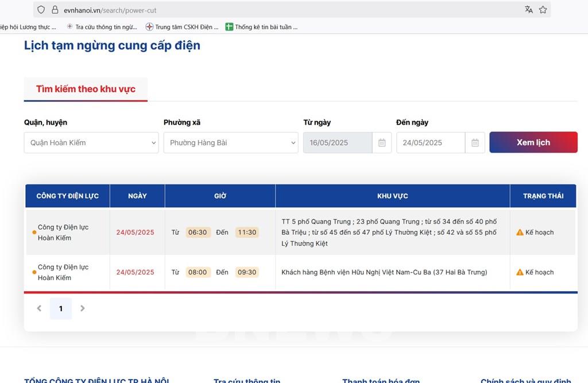Open calendar icon for Từ ngày
Image resolution: width=588 pixels, height=383 pixels.
click(x=382, y=143)
